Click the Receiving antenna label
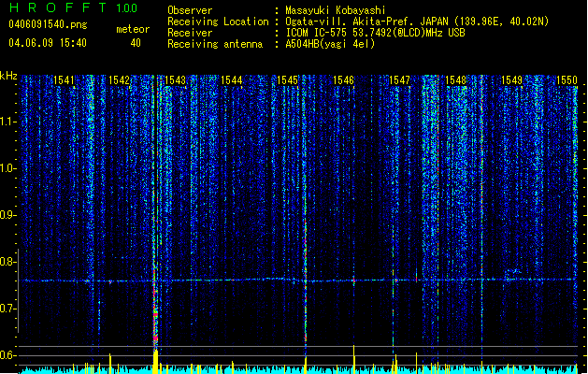The width and height of the screenshot is (588, 374). pyautogui.click(x=215, y=44)
